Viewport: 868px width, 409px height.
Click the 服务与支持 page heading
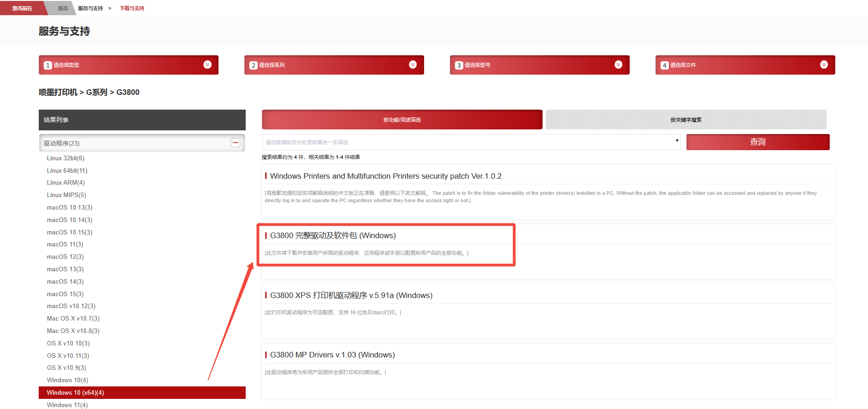click(64, 31)
